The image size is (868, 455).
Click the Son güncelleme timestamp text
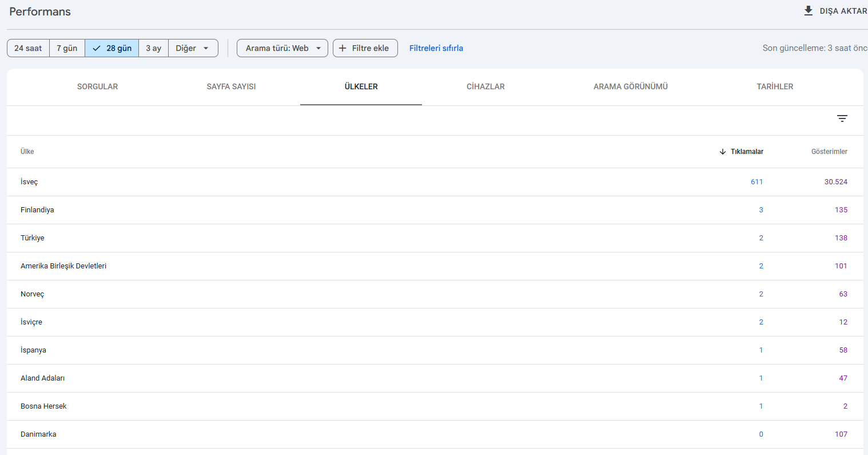(815, 48)
